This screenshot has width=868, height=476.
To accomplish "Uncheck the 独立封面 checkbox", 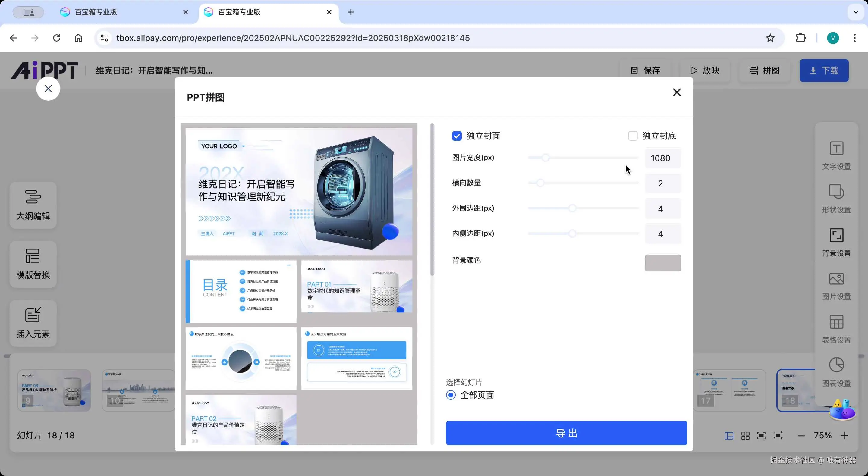I will click(457, 136).
